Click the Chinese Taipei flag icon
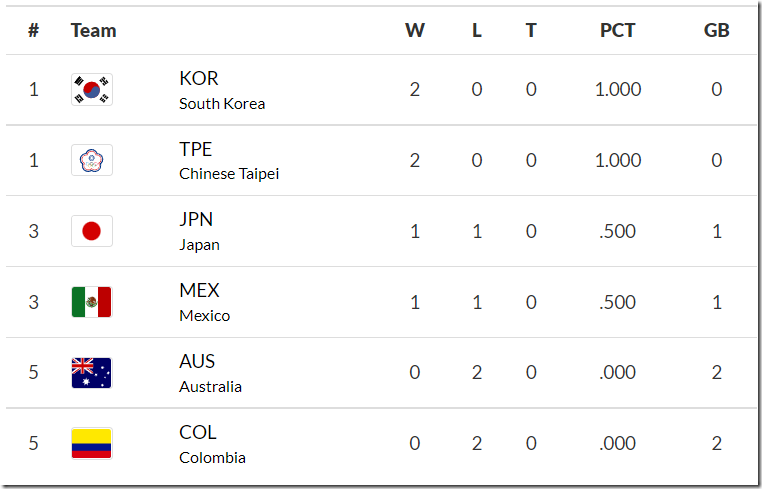Viewport: 762px width, 489px height. click(92, 161)
